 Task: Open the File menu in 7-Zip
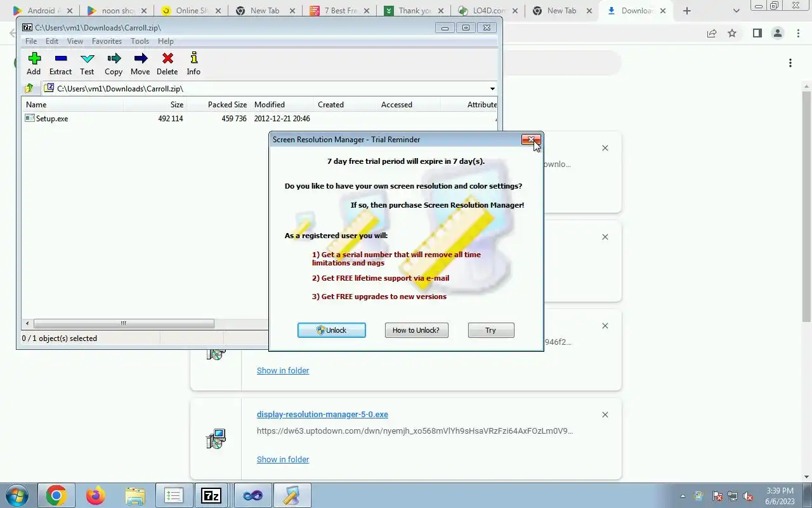(x=30, y=41)
